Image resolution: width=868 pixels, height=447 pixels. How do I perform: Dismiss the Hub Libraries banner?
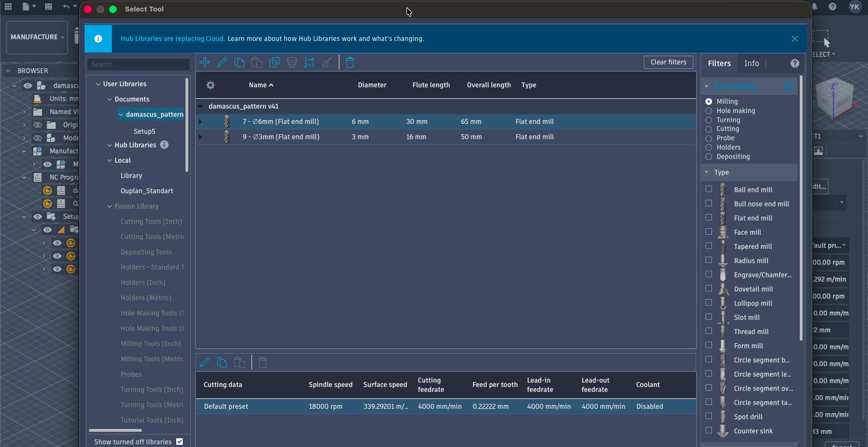point(795,39)
